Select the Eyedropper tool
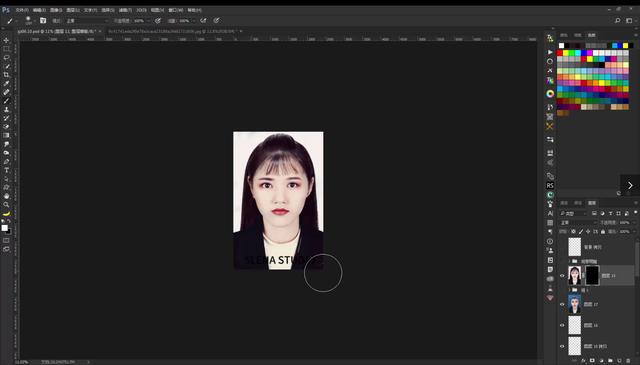The height and width of the screenshot is (365, 640). 6,83
